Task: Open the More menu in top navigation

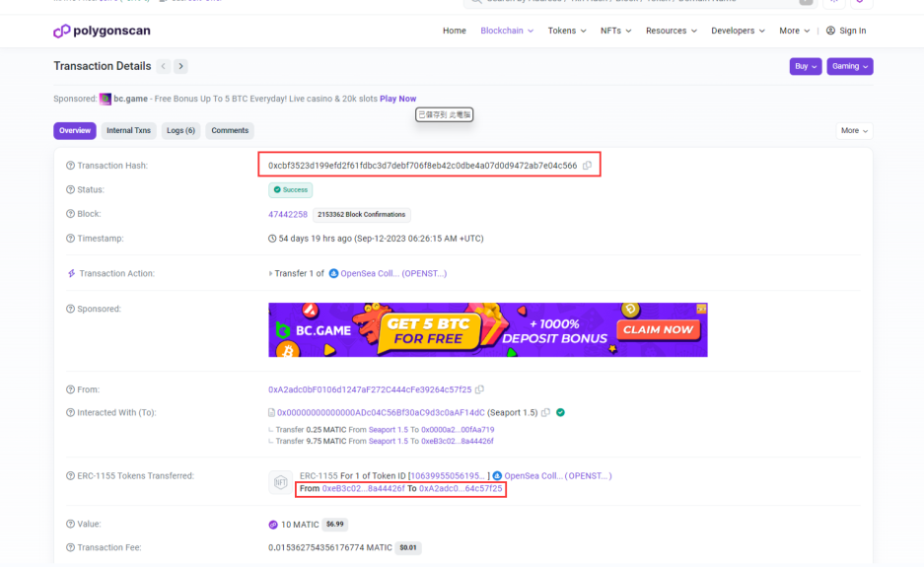Action: click(795, 31)
